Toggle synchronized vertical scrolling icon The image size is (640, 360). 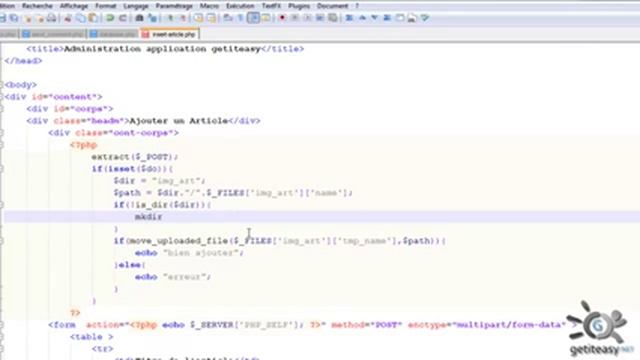(x=198, y=18)
